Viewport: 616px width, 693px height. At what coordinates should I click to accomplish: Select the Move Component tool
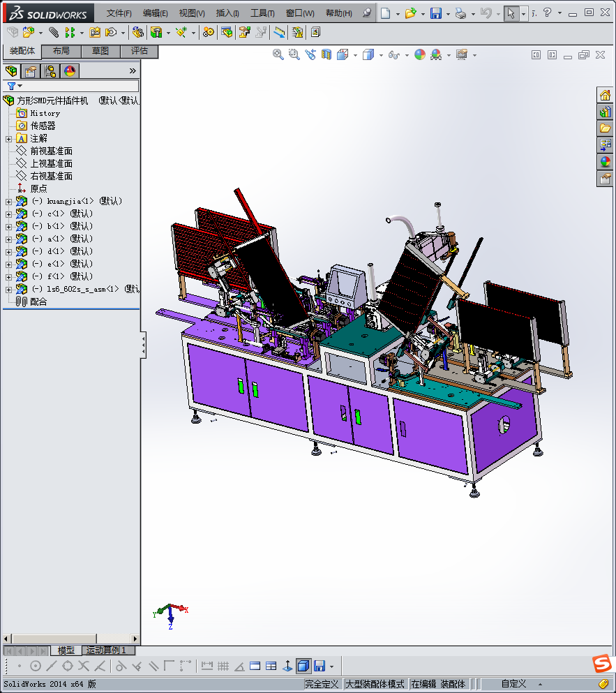pyautogui.click(x=111, y=32)
